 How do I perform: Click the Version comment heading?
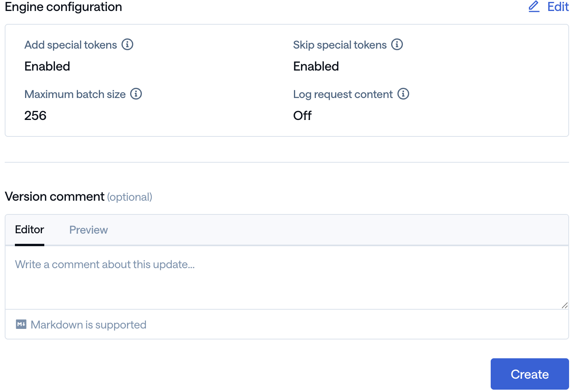point(54,196)
